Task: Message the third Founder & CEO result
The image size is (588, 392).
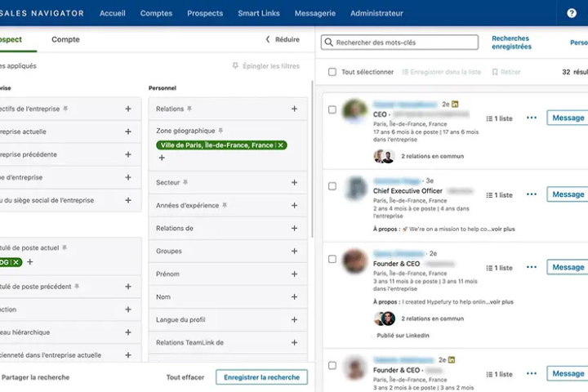Action: (568, 267)
